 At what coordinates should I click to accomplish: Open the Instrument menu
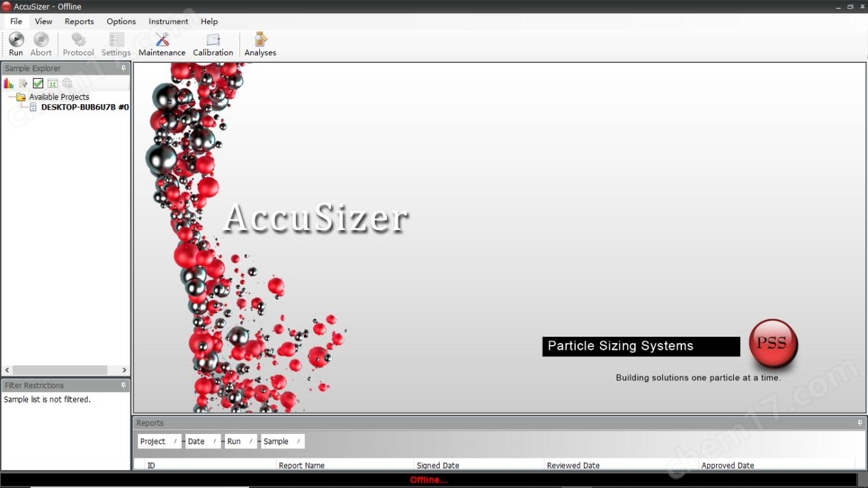(168, 21)
